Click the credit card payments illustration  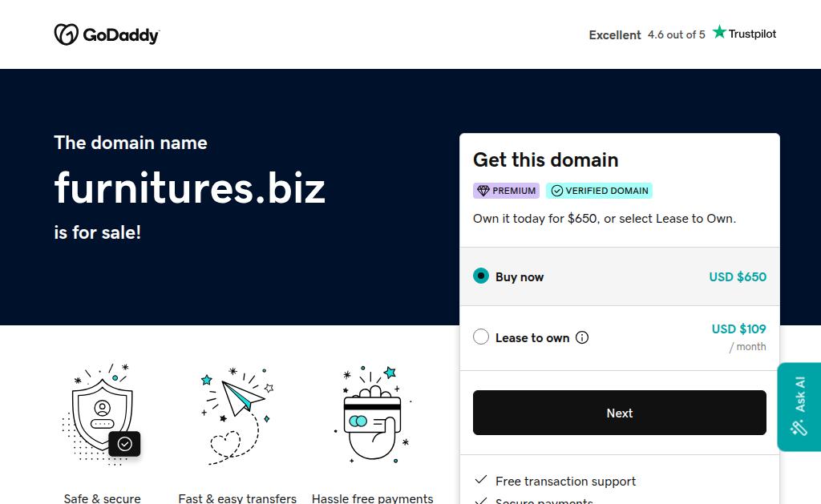(x=372, y=414)
